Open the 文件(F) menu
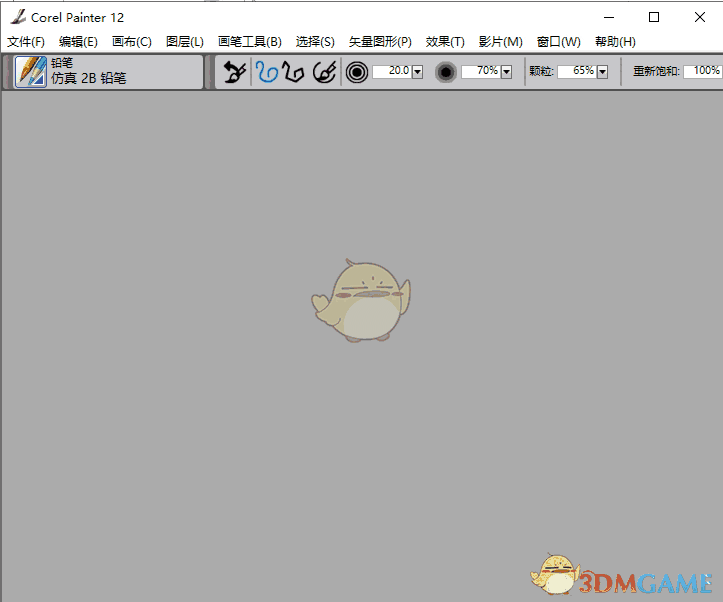 [x=26, y=42]
